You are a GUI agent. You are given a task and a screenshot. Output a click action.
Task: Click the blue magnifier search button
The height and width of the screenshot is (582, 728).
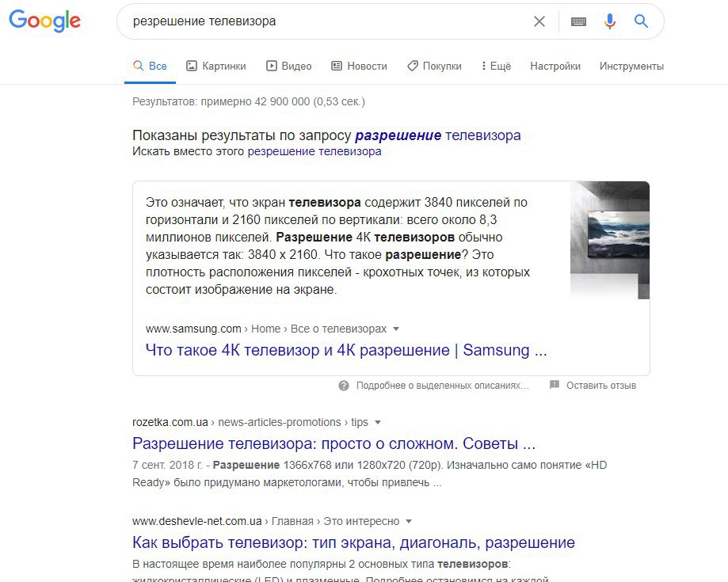[x=641, y=21]
